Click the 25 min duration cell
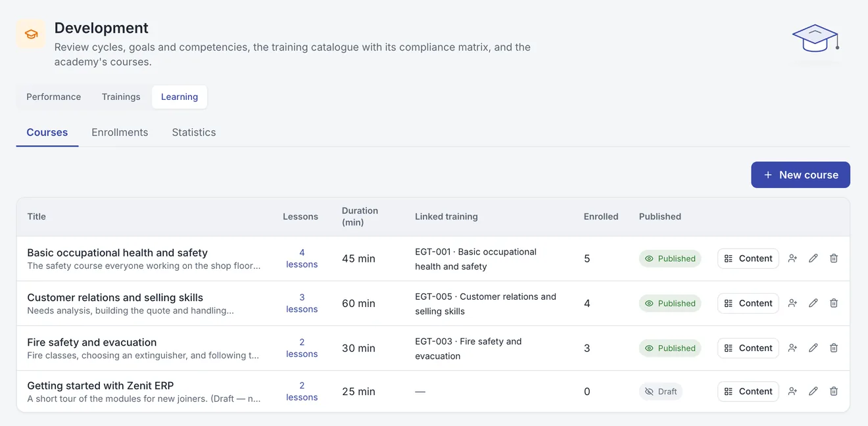 [358, 391]
